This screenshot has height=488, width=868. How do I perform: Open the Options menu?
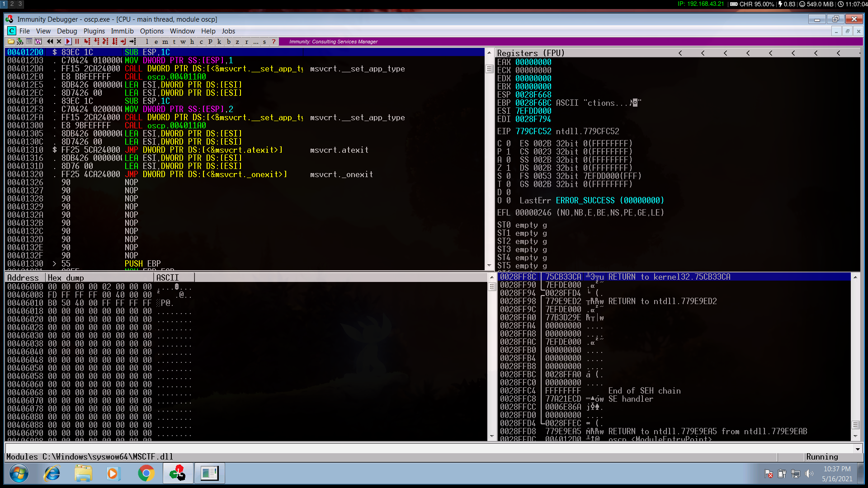152,31
